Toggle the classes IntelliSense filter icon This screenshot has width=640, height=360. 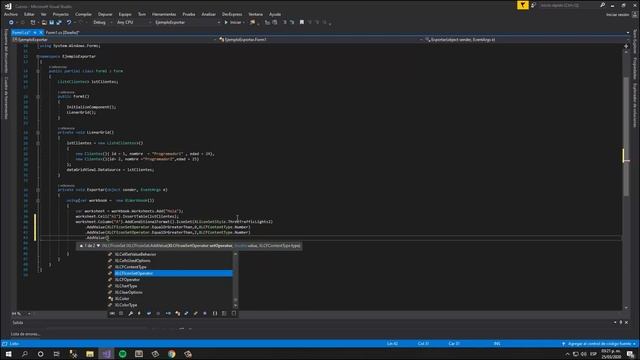click(178, 313)
